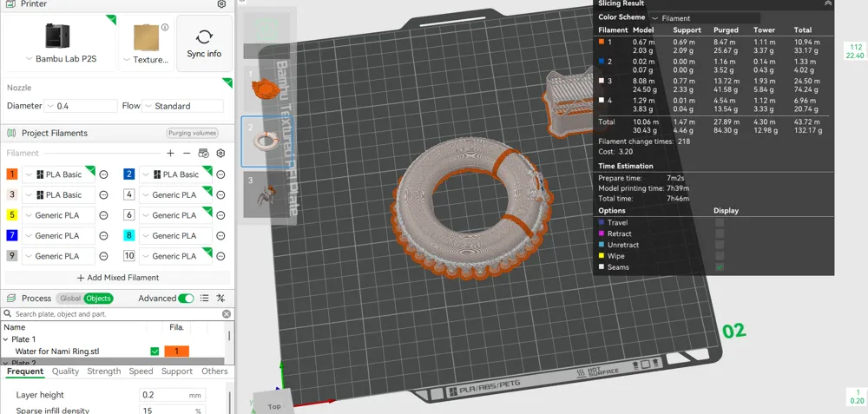This screenshot has width=868, height=414.
Task: Switch to Support tab
Action: tap(177, 371)
